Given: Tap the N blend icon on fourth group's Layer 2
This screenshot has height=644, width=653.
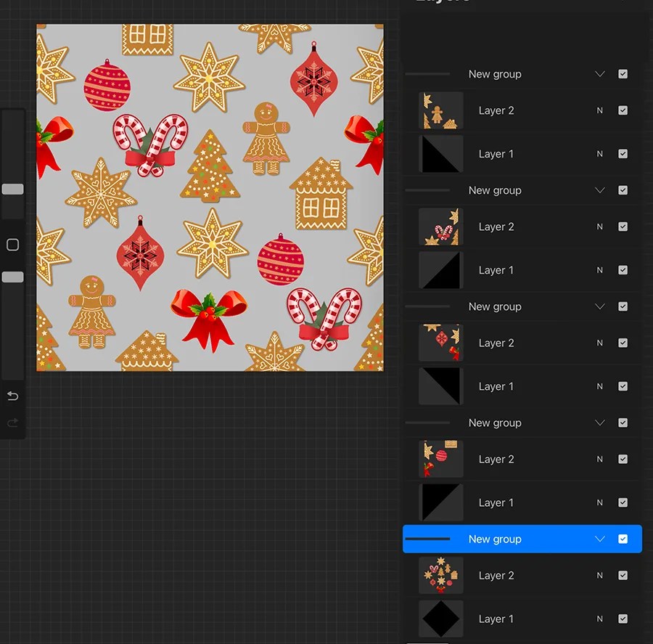Looking at the screenshot, I should [x=599, y=459].
